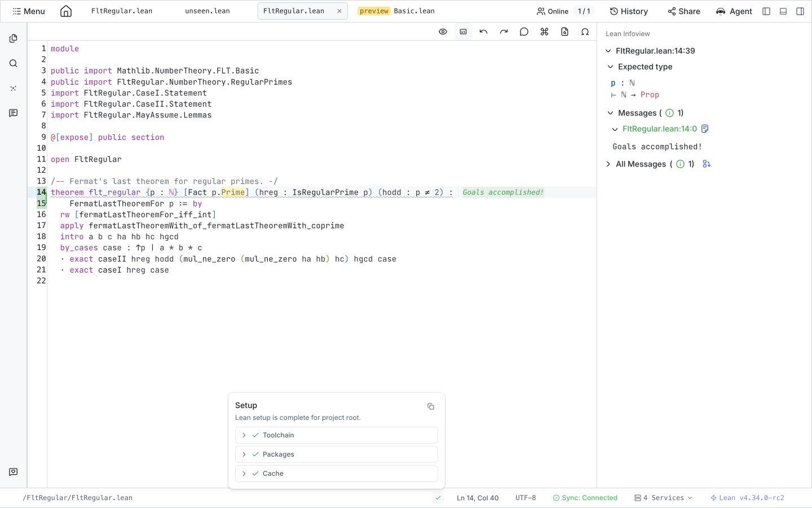Click the note icon beside FltRegular.lean:14:0
Viewport: 812px width, 508px height.
(x=705, y=129)
